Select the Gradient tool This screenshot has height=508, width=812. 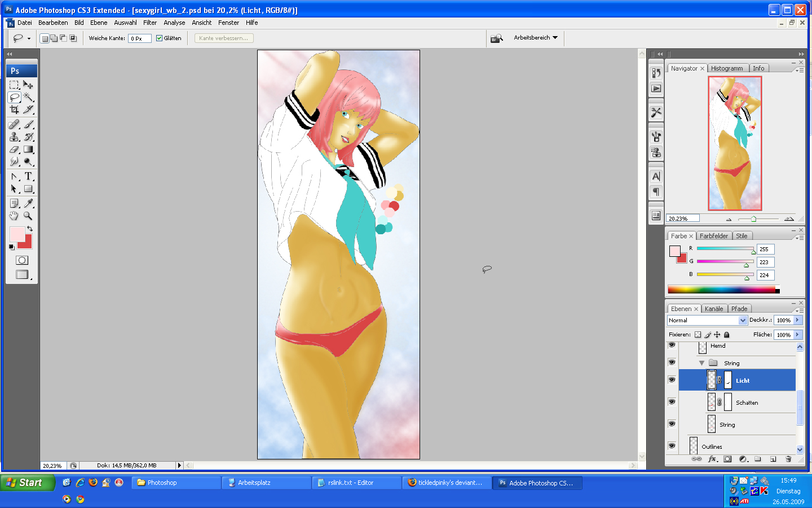click(29, 149)
